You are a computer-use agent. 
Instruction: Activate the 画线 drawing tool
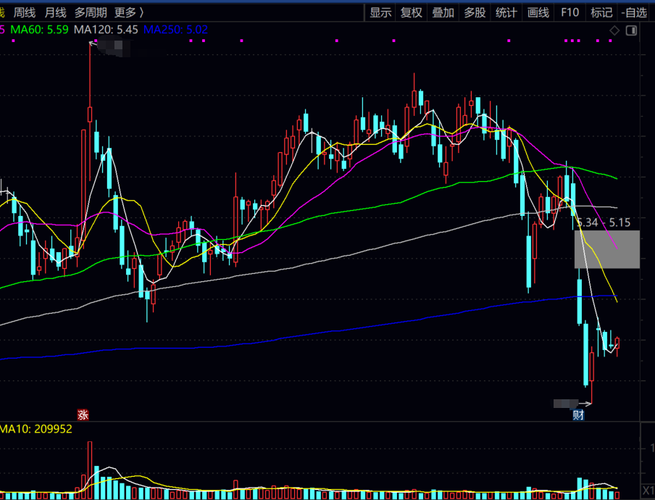538,13
